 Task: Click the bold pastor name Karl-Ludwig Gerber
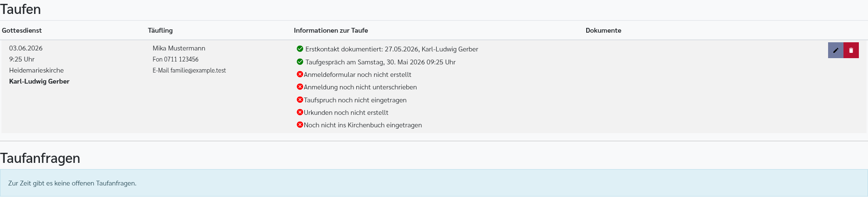click(39, 81)
